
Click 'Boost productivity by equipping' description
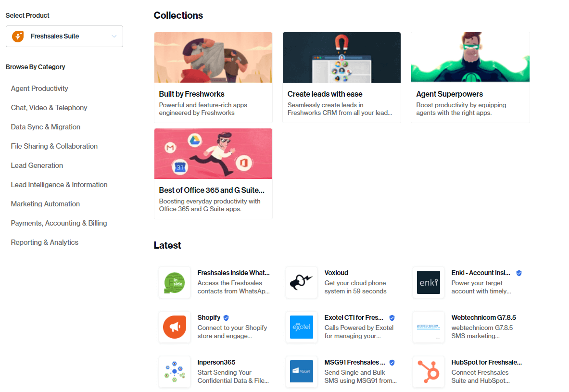pyautogui.click(x=461, y=109)
